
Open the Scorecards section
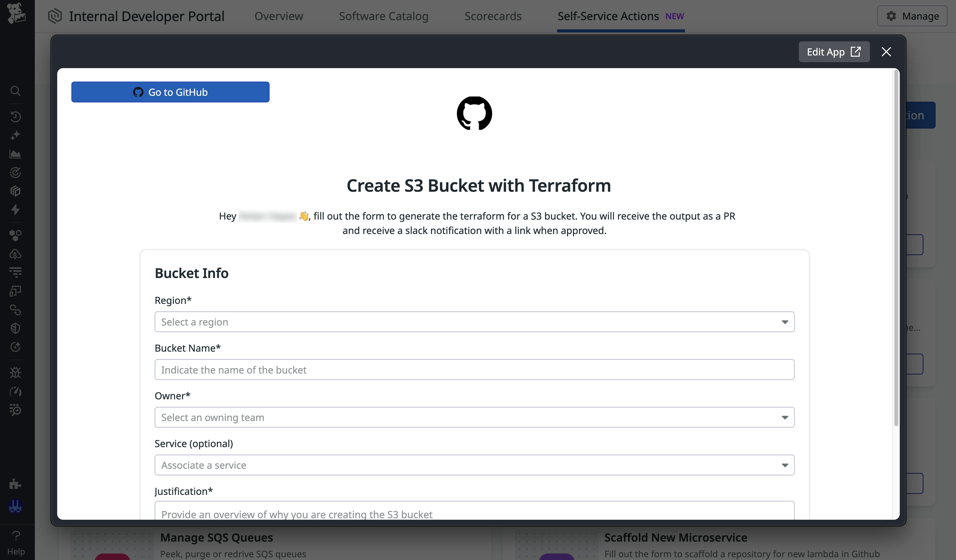(x=493, y=16)
